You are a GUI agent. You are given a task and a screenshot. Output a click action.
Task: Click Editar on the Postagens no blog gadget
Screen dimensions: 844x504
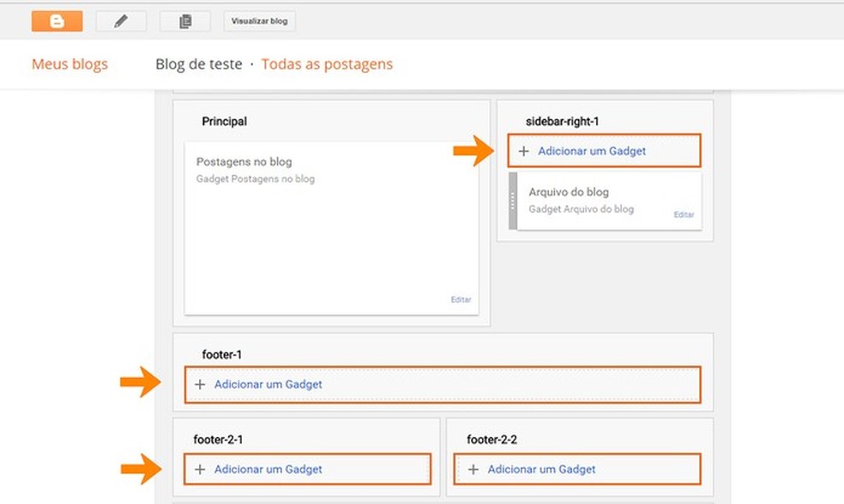[461, 299]
